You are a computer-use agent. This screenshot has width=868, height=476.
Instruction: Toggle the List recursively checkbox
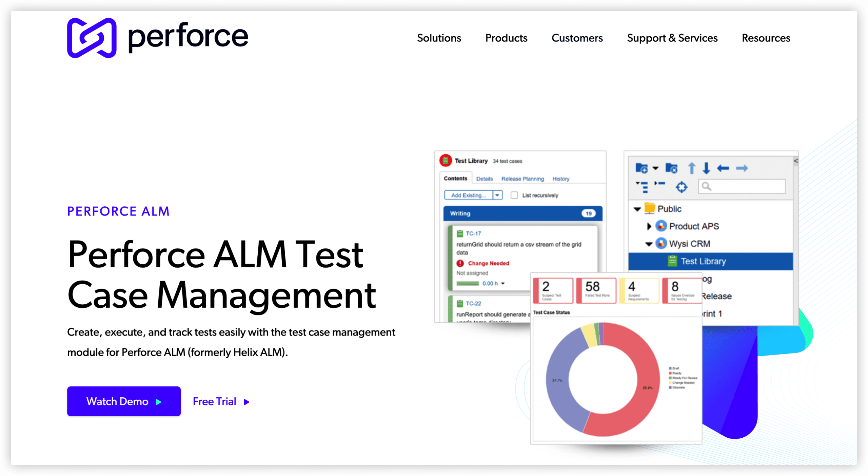tap(514, 195)
